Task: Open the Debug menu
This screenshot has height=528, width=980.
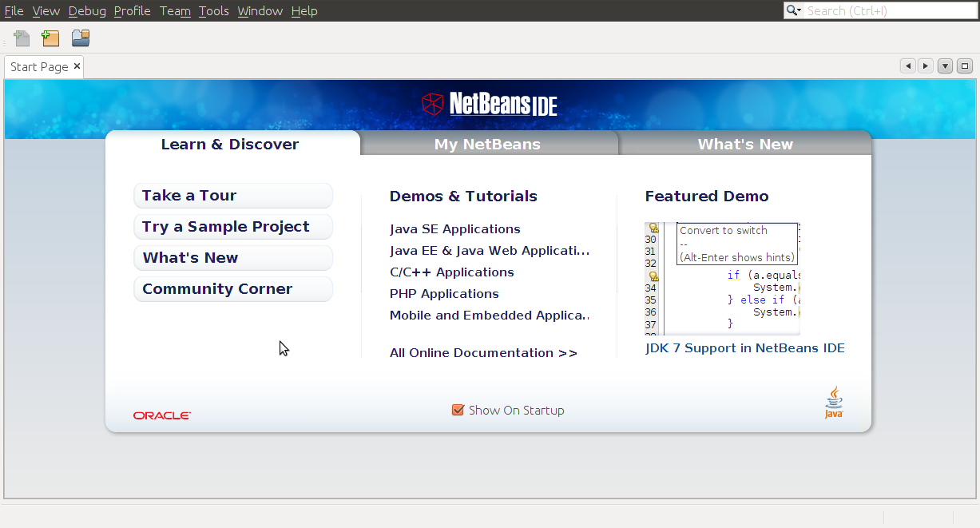Action: pos(87,10)
